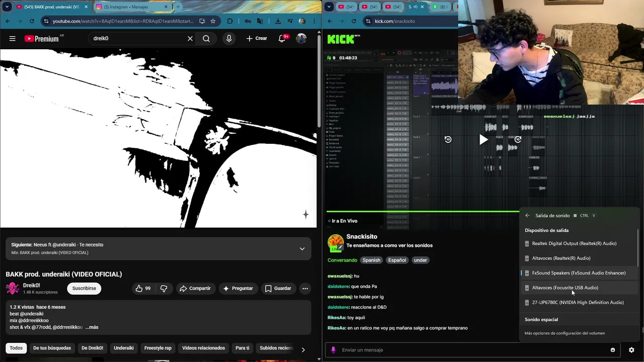Open site info for youtube.com

pyautogui.click(x=46, y=21)
